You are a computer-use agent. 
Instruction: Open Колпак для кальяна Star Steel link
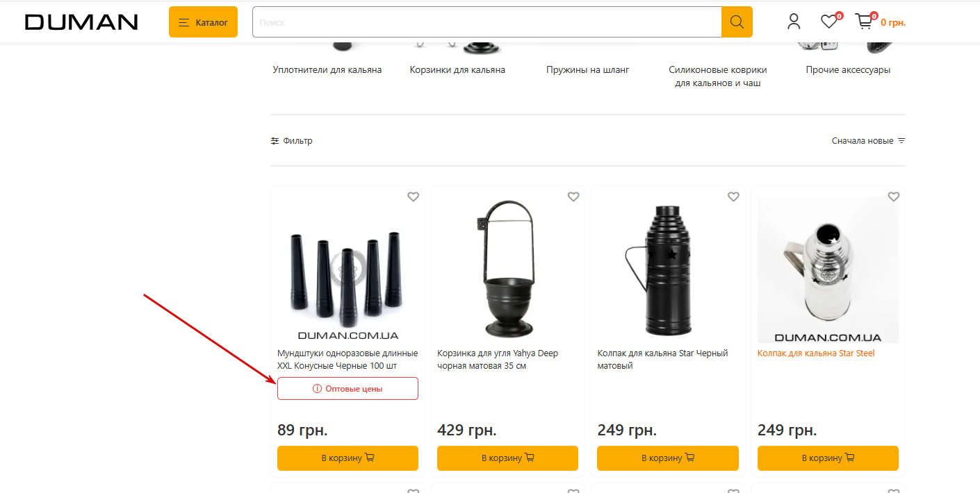click(816, 353)
